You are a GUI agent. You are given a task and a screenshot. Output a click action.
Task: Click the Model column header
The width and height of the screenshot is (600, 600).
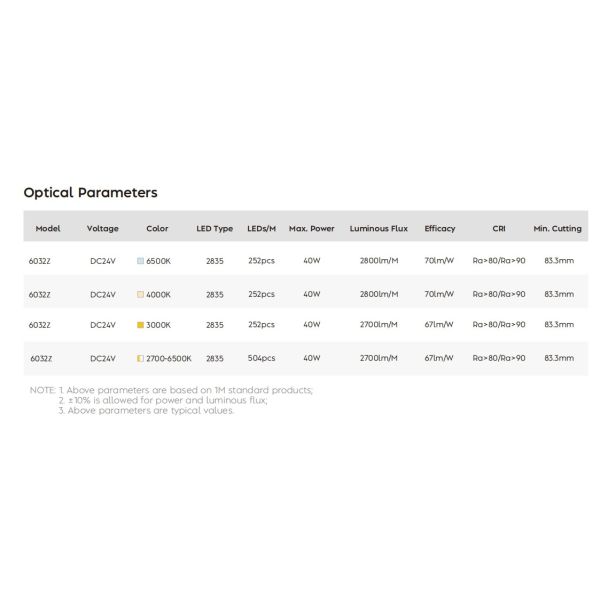[x=48, y=228]
